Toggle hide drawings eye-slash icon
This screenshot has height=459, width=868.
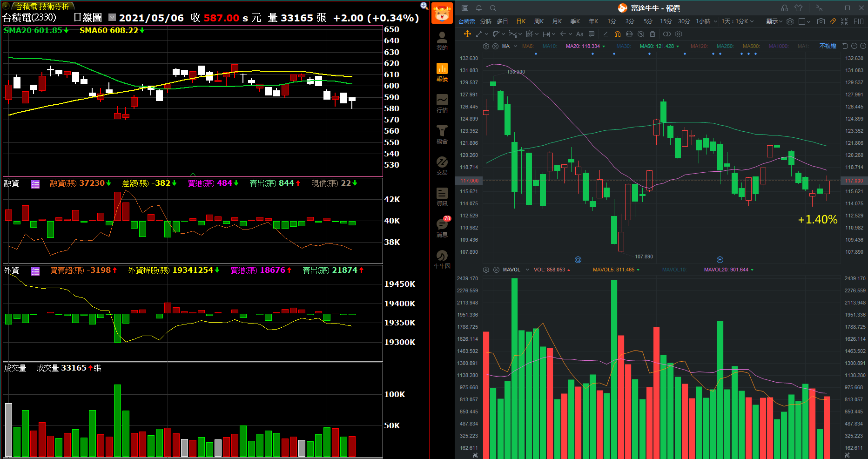641,34
